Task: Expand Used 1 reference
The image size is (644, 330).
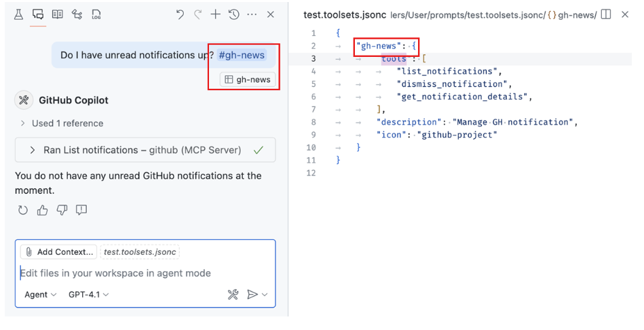Action: pos(62,123)
